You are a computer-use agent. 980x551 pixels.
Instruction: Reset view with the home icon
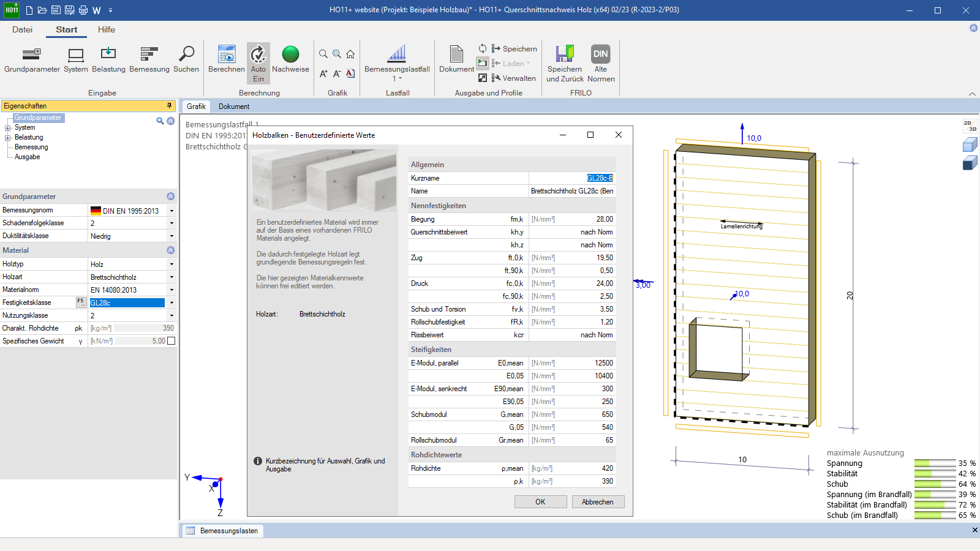tap(350, 54)
